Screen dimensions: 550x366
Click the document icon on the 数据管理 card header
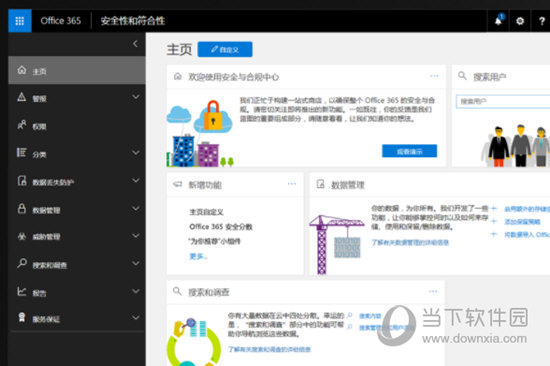[x=321, y=184]
